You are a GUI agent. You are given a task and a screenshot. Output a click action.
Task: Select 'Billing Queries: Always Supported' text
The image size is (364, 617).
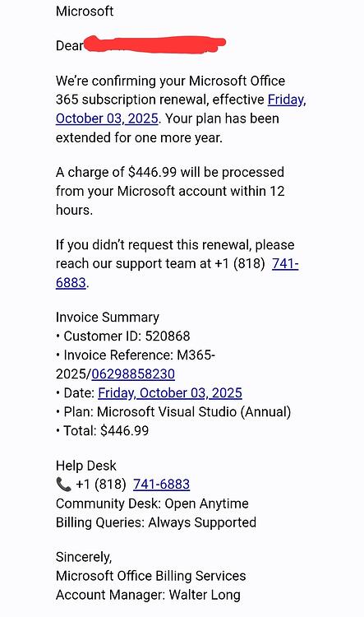coord(156,522)
